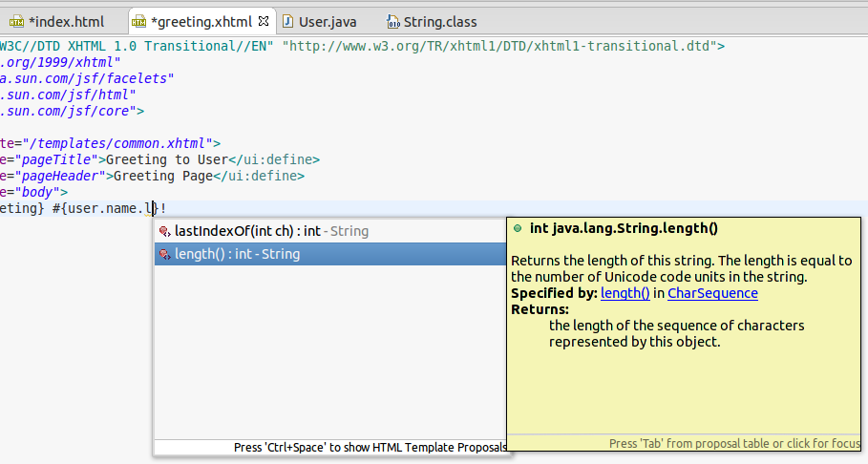Open the String.class editor tab

click(x=440, y=21)
